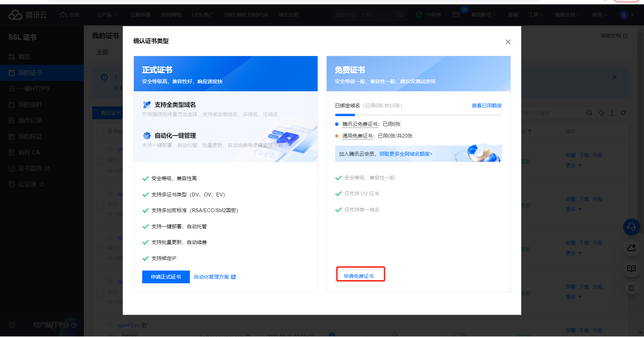
Task: Toggle the select-all certificates checkbox
Action: 100,132
